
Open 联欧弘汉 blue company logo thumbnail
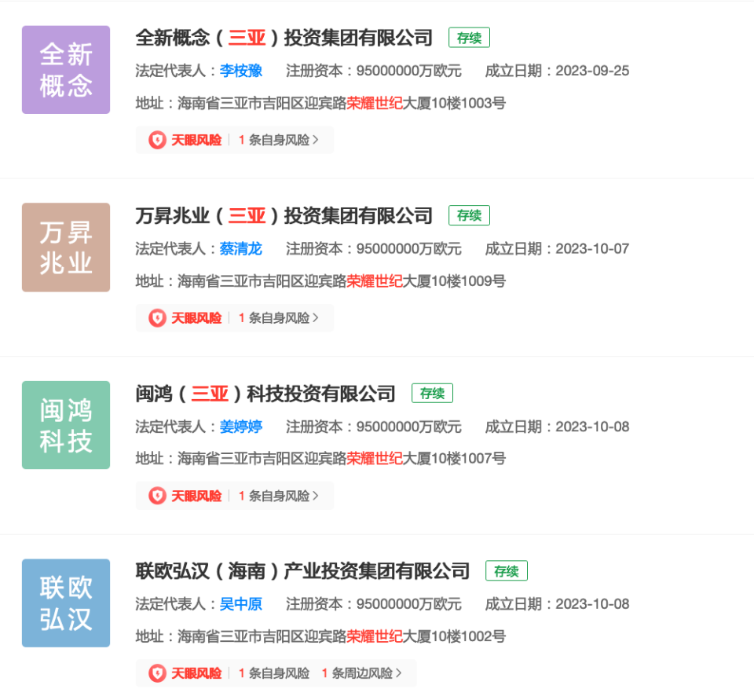pos(66,603)
